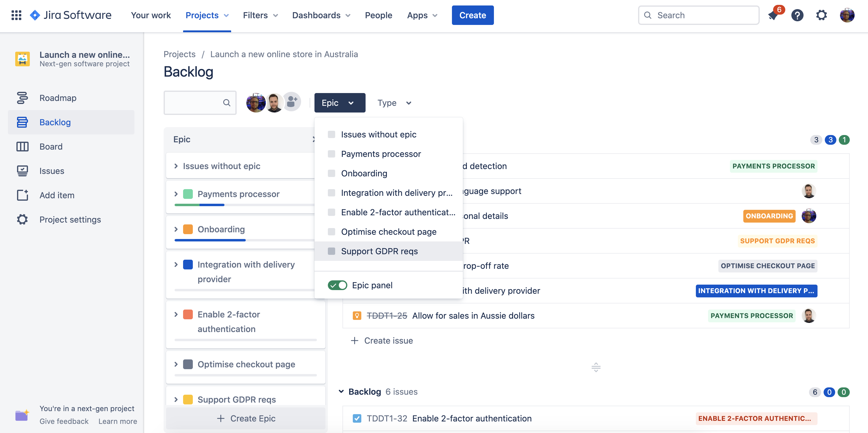The width and height of the screenshot is (868, 433).
Task: Check the Payments processor epic filter
Action: coord(332,154)
